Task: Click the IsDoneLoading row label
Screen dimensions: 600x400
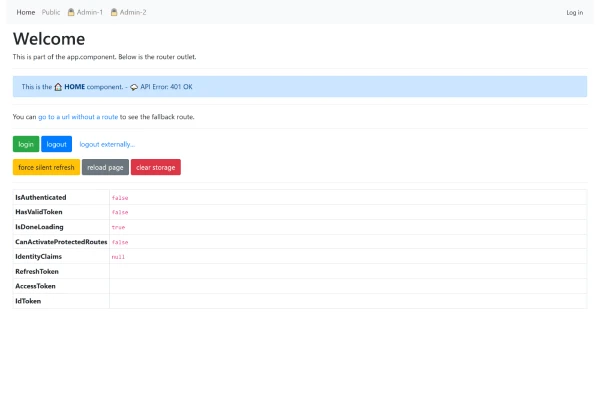Action: [39, 227]
